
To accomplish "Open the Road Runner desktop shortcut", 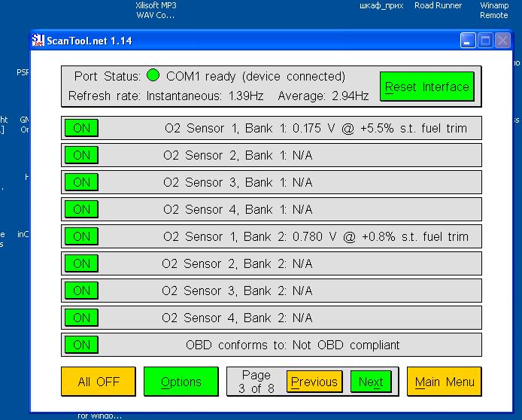I will point(438,5).
